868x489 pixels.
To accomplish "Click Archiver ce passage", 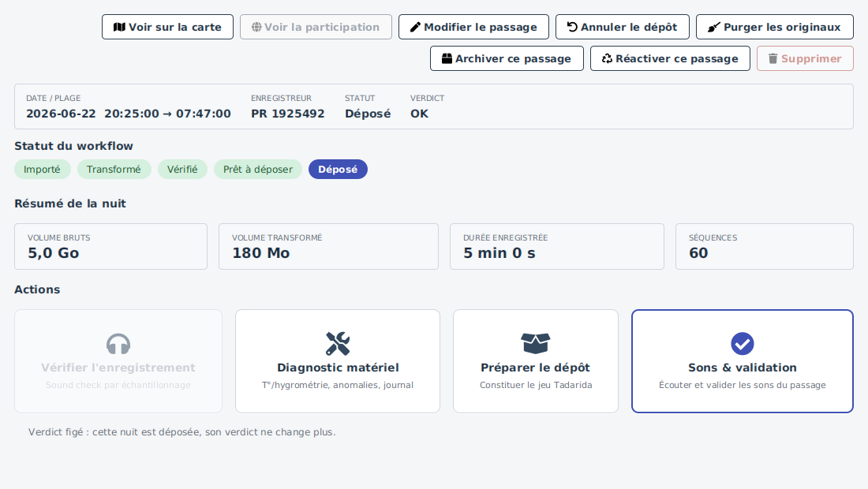I will tap(507, 58).
